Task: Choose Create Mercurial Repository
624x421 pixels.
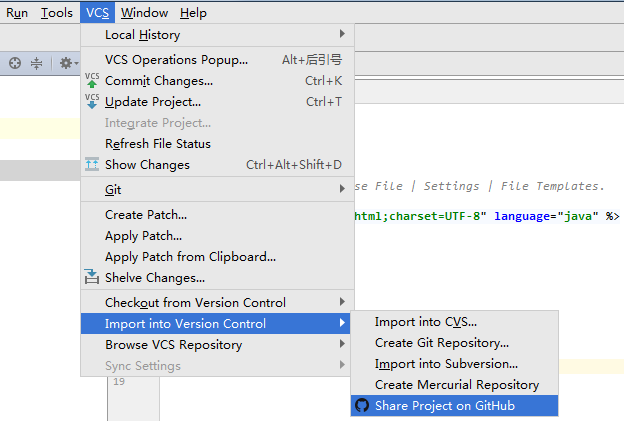Action: click(x=454, y=385)
